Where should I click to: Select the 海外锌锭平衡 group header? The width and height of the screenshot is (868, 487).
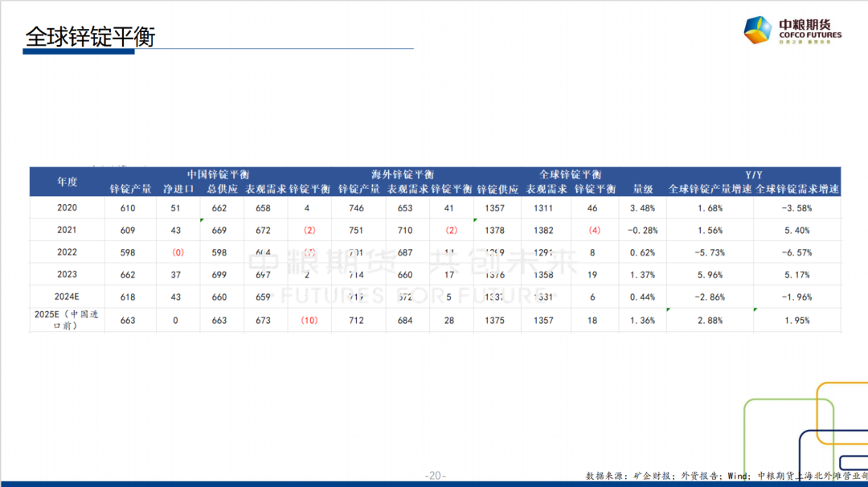[403, 174]
